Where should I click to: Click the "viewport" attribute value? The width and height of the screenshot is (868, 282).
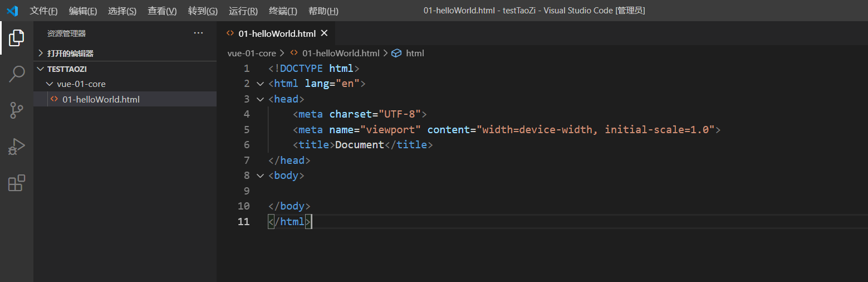click(390, 129)
